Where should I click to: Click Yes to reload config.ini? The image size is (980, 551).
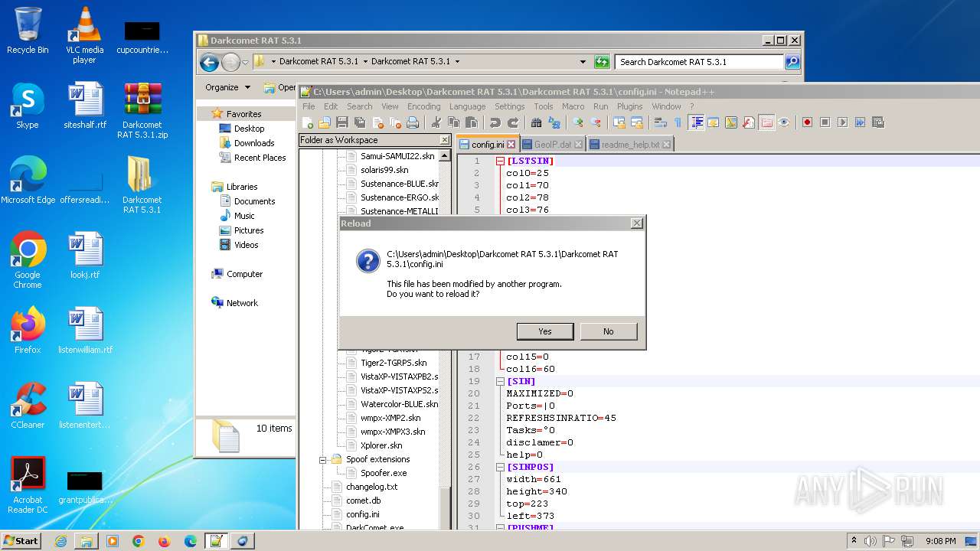[x=545, y=331]
